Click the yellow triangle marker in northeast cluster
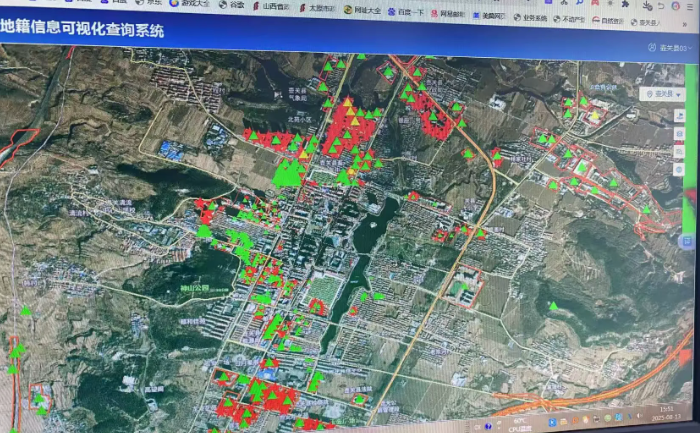The height and width of the screenshot is (433, 700). [594, 115]
